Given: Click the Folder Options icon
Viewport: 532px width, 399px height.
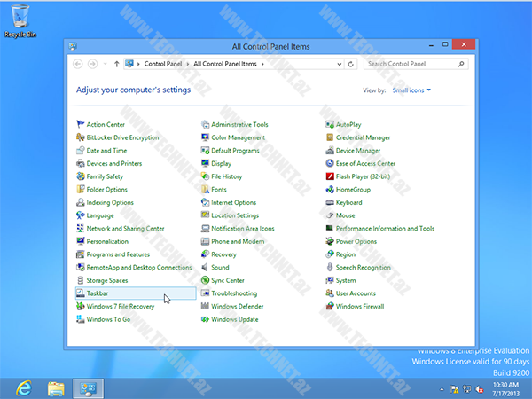Looking at the screenshot, I should 81,190.
